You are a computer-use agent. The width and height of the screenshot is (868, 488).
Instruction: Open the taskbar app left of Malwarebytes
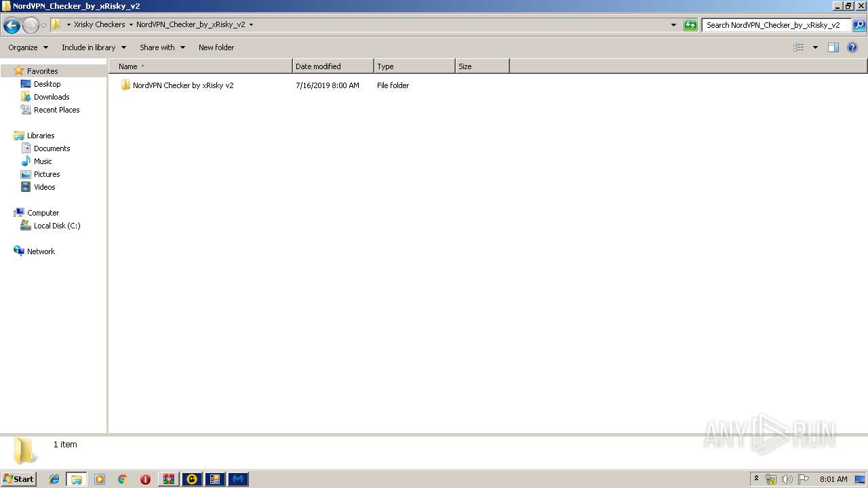(215, 479)
